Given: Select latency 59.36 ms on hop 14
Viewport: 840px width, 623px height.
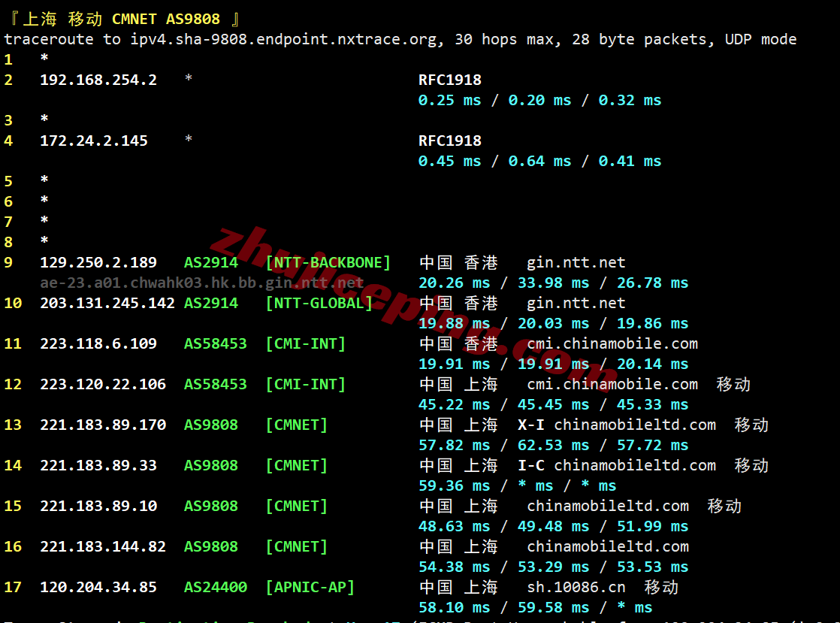Looking at the screenshot, I should tap(454, 486).
